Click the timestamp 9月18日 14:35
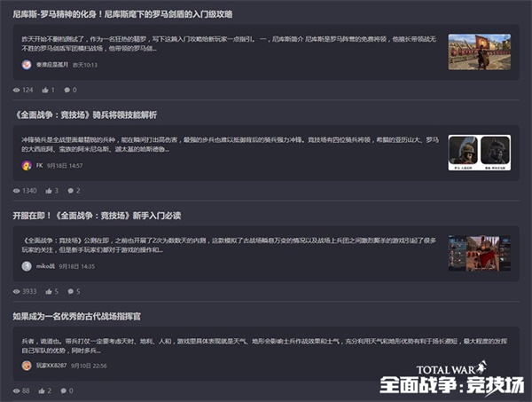 (x=76, y=266)
